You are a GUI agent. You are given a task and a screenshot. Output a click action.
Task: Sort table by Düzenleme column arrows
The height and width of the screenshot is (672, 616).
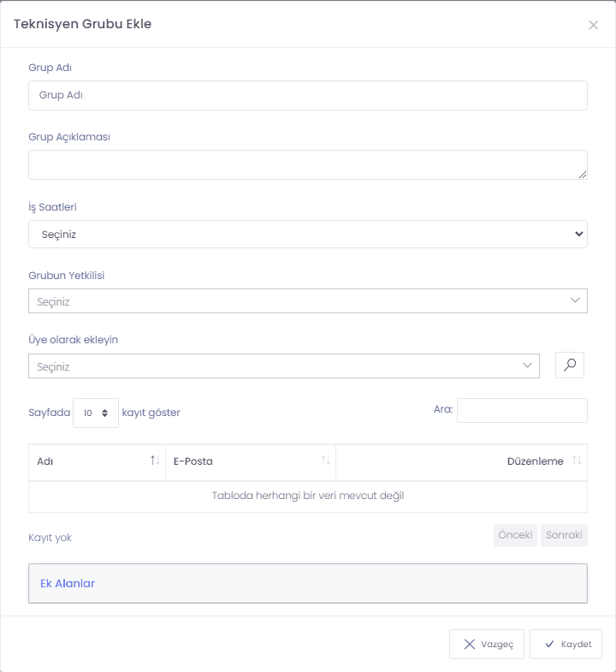point(577,461)
